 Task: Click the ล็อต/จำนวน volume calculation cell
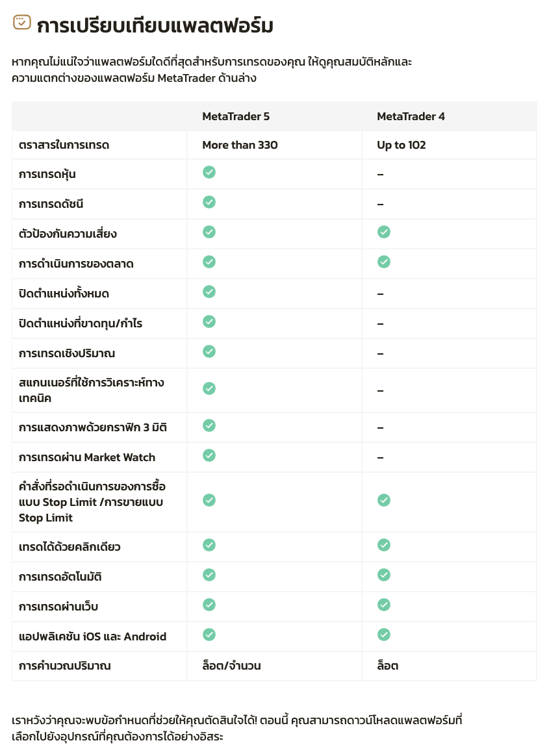(231, 666)
